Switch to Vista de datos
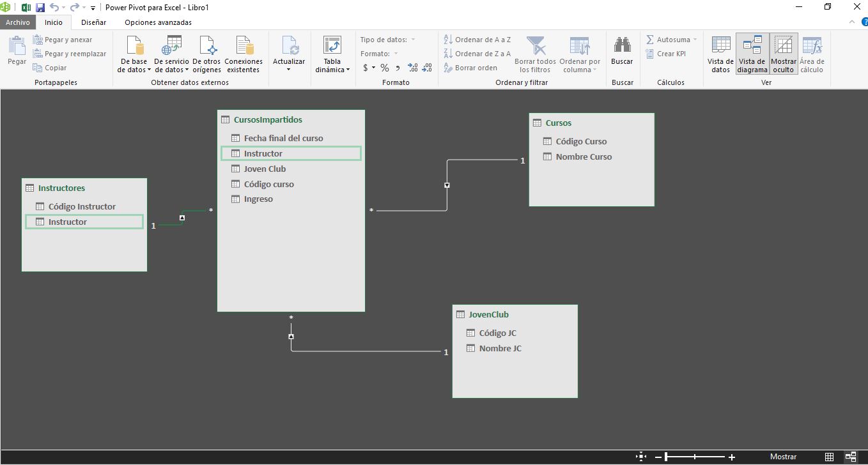Viewport: 868px width, 465px height. (x=720, y=54)
